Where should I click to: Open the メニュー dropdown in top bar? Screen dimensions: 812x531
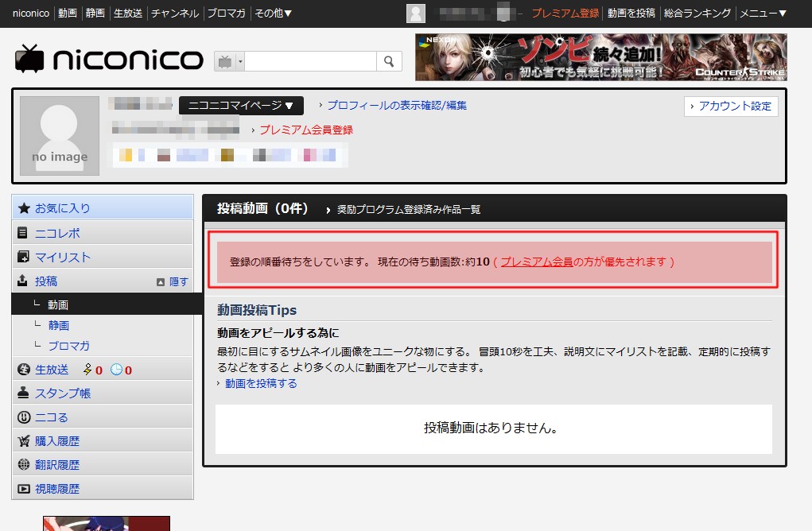762,13
